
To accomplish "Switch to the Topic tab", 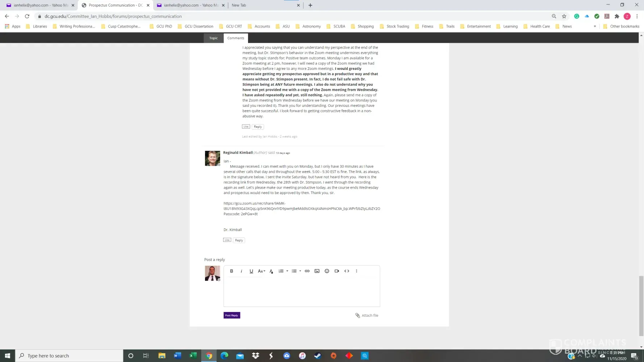I will 213,38.
